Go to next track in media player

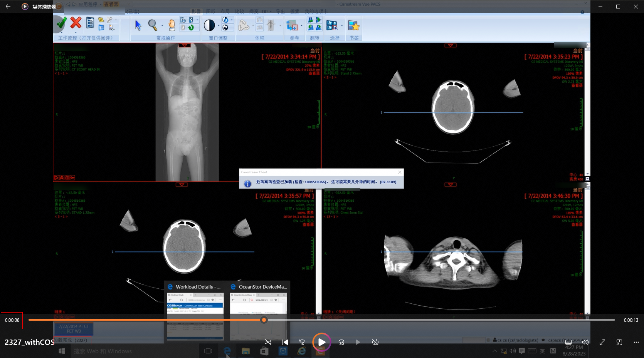358,342
